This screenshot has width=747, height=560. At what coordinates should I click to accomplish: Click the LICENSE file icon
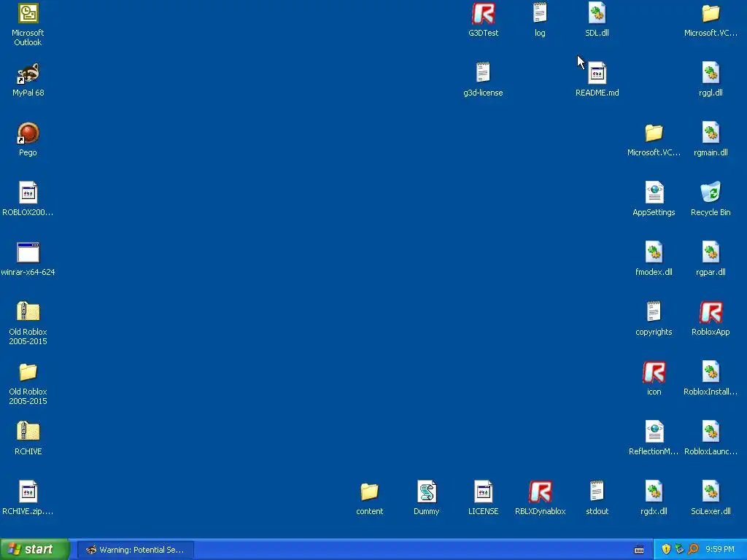click(483, 491)
